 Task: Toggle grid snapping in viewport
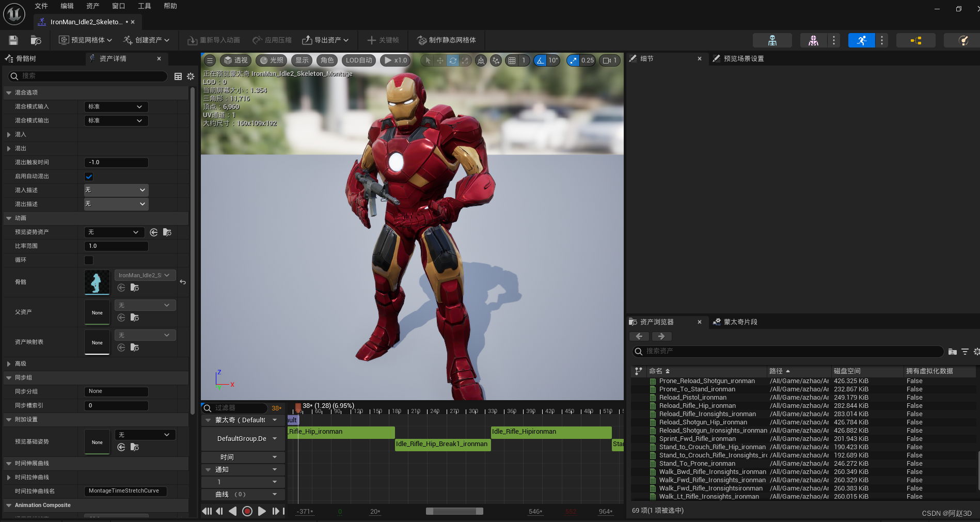(512, 60)
